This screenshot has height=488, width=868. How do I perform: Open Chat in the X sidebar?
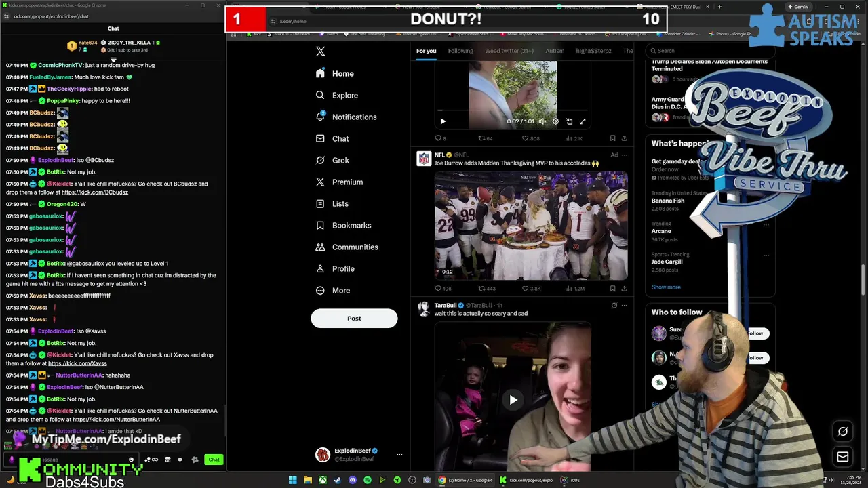coord(332,138)
